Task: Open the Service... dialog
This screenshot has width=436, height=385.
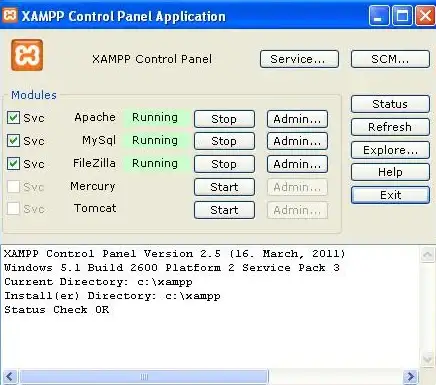Action: click(x=299, y=59)
